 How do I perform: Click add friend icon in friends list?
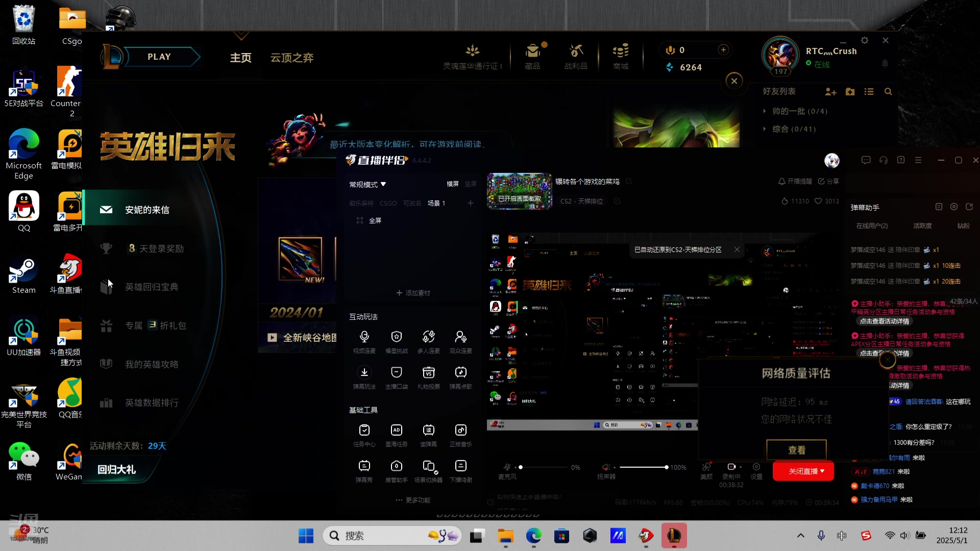pyautogui.click(x=830, y=92)
